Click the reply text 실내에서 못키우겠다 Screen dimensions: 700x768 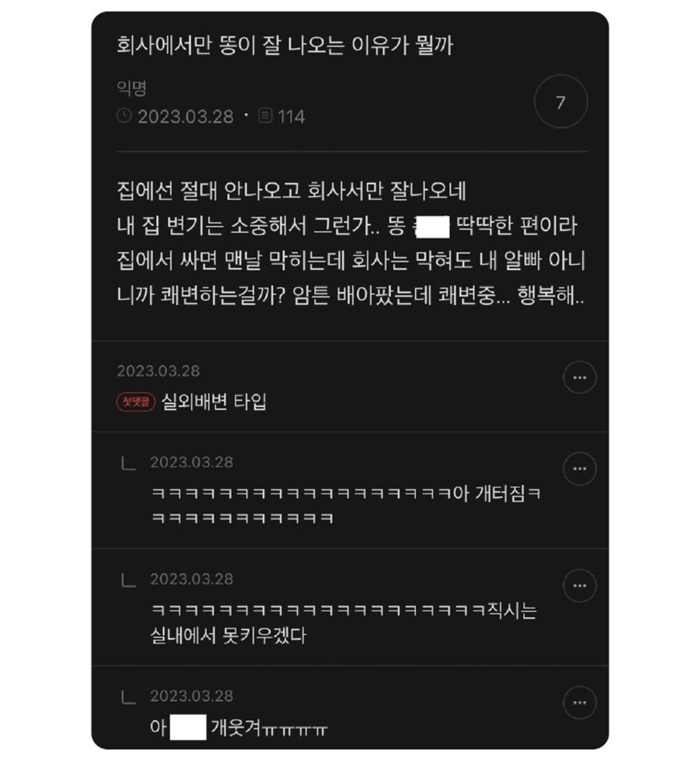(228, 635)
